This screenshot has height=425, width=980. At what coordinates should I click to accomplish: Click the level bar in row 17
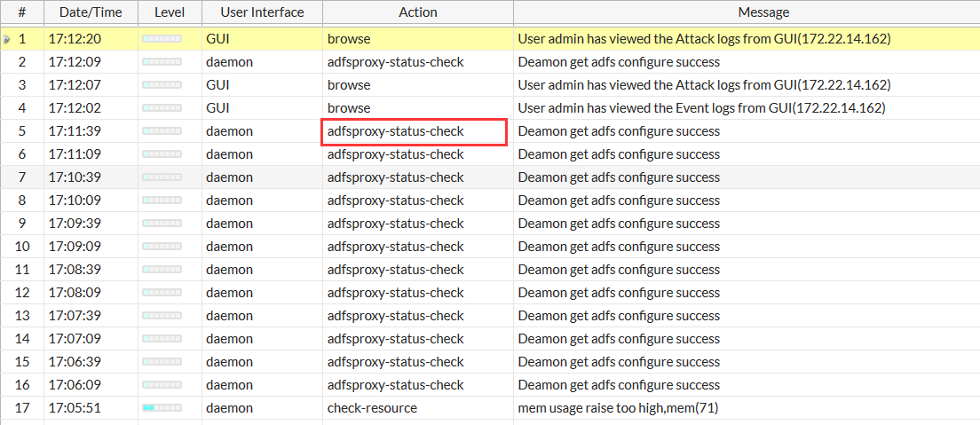coord(162,408)
